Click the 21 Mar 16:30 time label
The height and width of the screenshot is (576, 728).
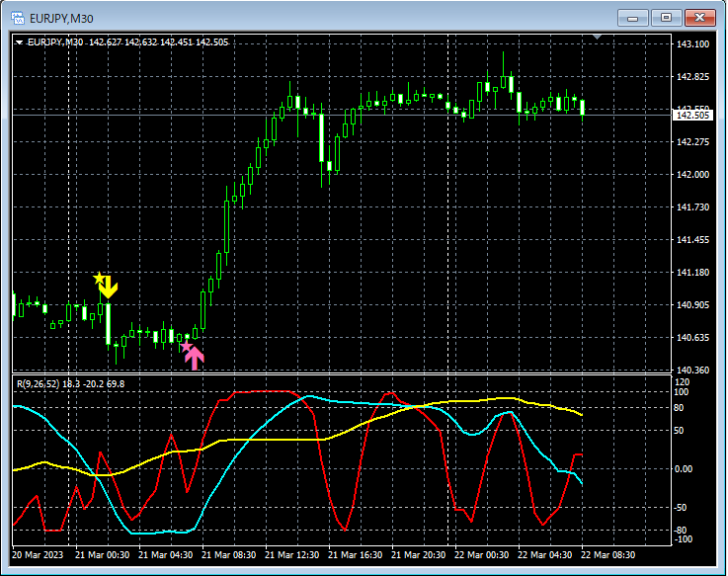pyautogui.click(x=355, y=555)
